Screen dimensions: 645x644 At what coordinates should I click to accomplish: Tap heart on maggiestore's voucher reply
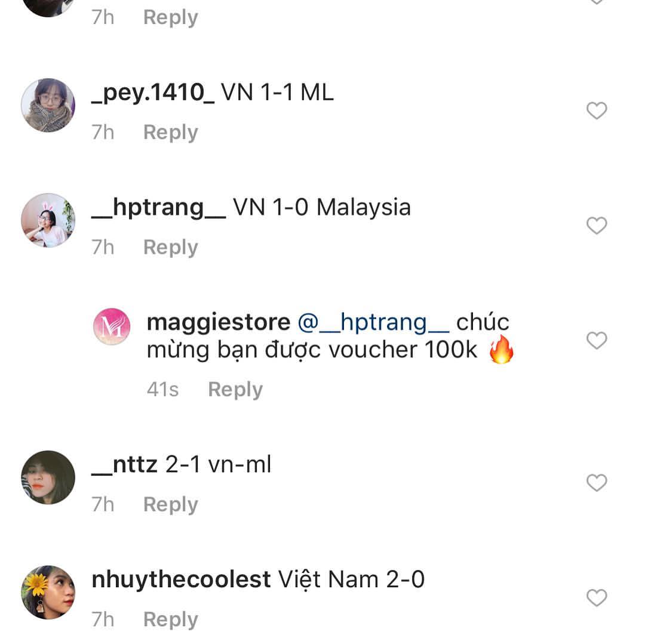pos(597,340)
